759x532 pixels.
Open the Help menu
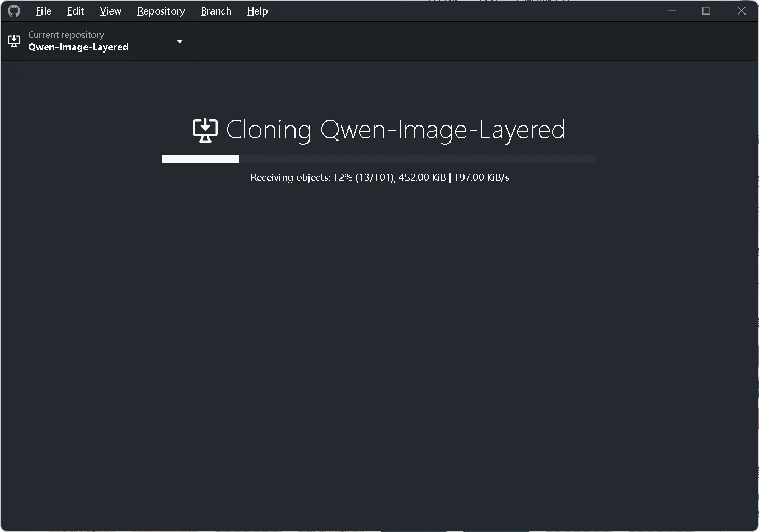[x=257, y=11]
